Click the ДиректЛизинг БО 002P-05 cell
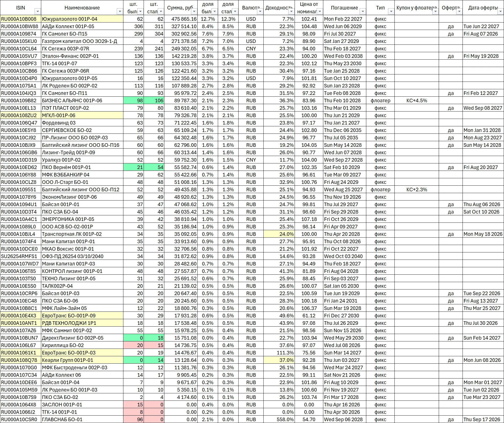The height and width of the screenshot is (423, 504). click(82, 338)
